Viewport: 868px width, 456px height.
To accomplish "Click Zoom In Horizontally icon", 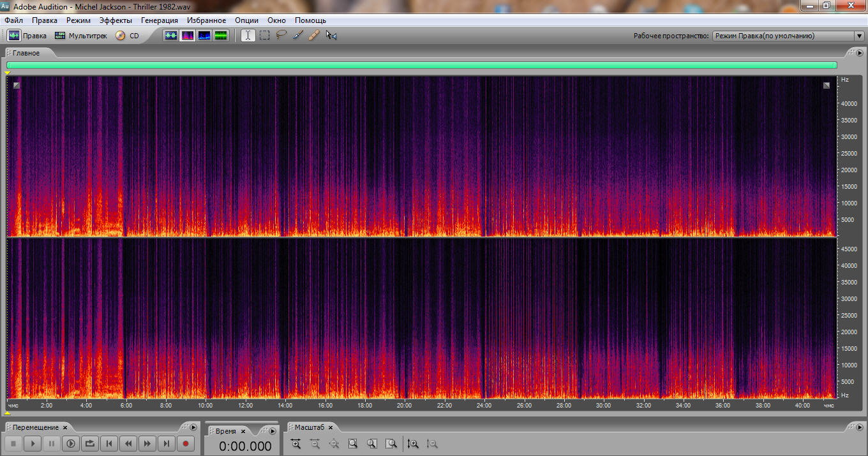I will point(296,443).
